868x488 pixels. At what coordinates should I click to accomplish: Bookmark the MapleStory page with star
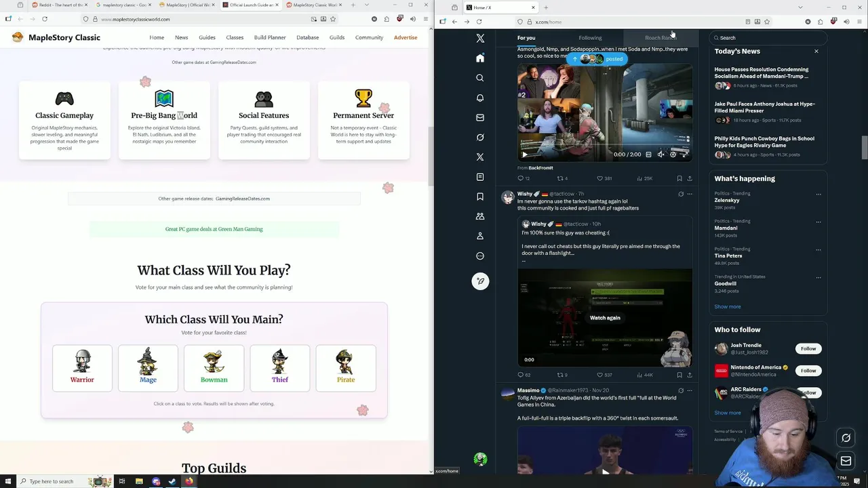point(333,19)
